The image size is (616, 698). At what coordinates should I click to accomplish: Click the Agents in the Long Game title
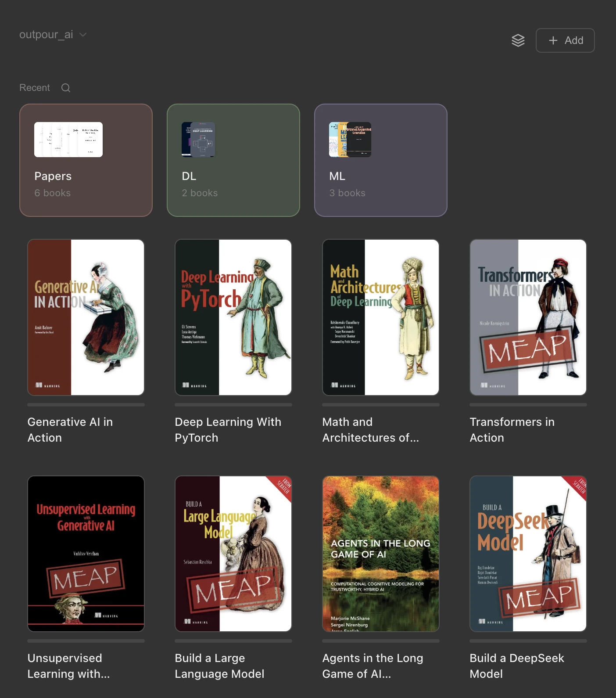pos(373,666)
